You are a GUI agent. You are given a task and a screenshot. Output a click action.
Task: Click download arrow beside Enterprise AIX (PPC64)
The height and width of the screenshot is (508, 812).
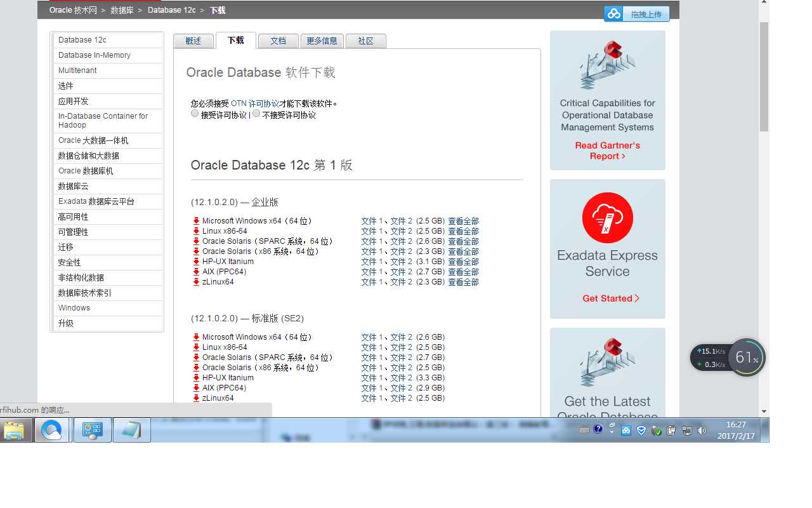197,272
